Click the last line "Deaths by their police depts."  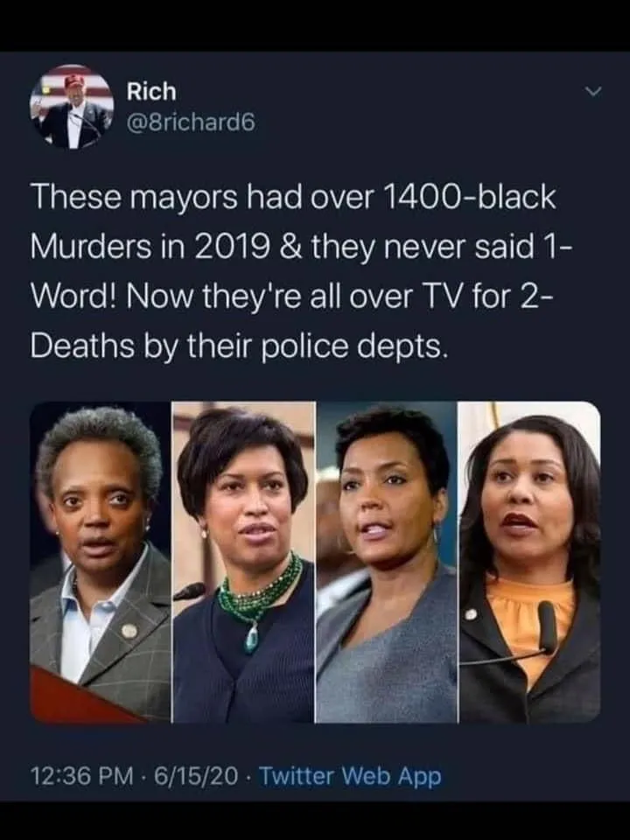(x=238, y=346)
